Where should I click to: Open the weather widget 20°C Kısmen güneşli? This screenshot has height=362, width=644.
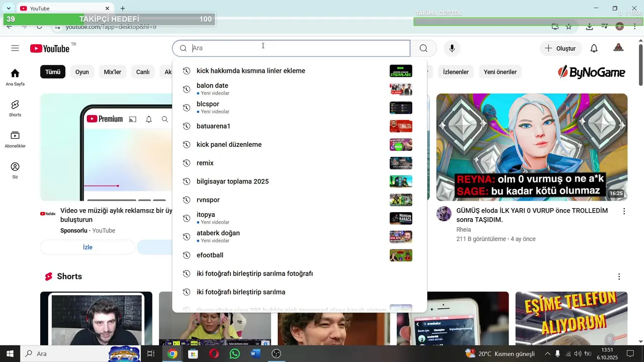[500, 354]
